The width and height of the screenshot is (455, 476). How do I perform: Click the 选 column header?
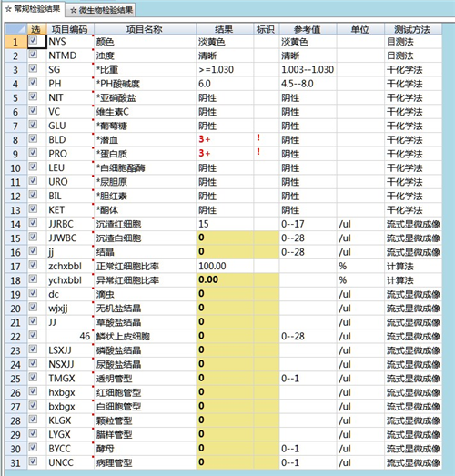tap(36, 29)
